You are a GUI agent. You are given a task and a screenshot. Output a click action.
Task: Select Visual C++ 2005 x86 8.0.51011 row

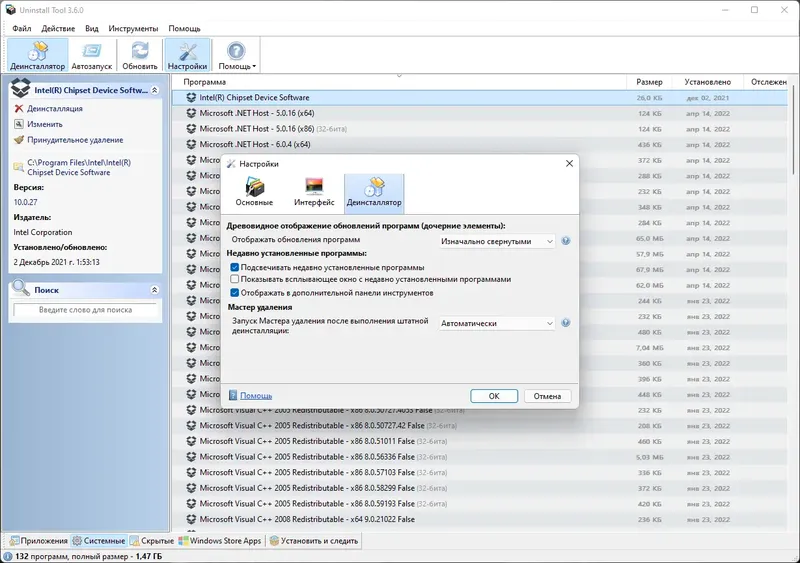click(480, 441)
